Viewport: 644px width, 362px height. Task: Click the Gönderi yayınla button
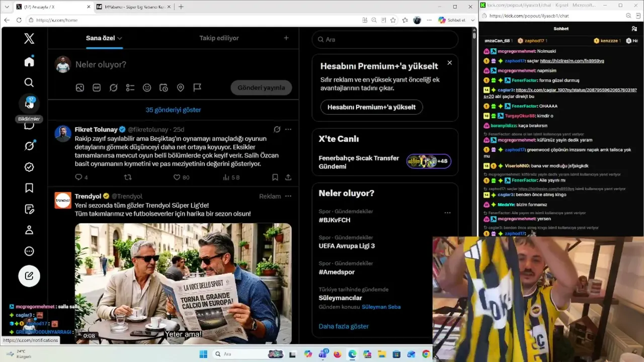click(x=261, y=87)
